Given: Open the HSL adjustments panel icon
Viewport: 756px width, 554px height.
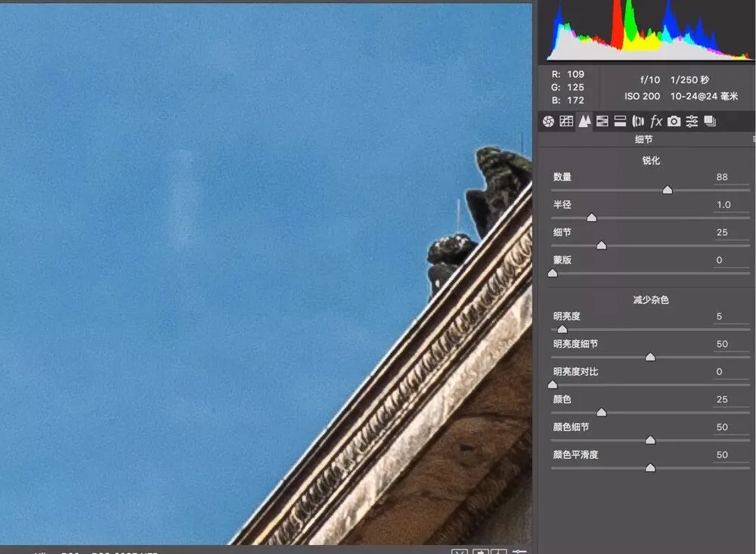Looking at the screenshot, I should pos(603,122).
